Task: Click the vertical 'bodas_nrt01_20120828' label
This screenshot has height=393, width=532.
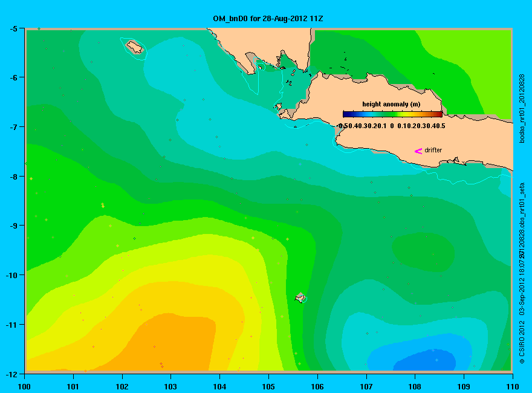Action: click(x=522, y=109)
